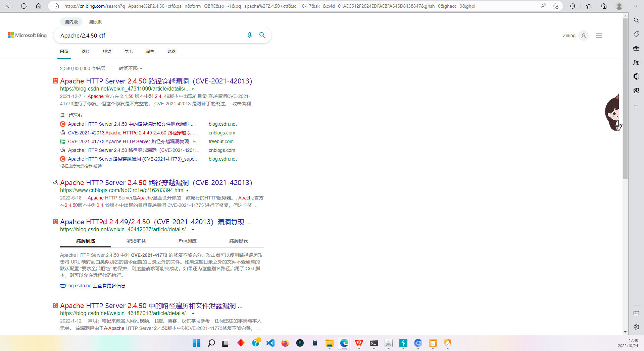This screenshot has width=644, height=351.
Task: Select the 词典 search tab
Action: 150,51
